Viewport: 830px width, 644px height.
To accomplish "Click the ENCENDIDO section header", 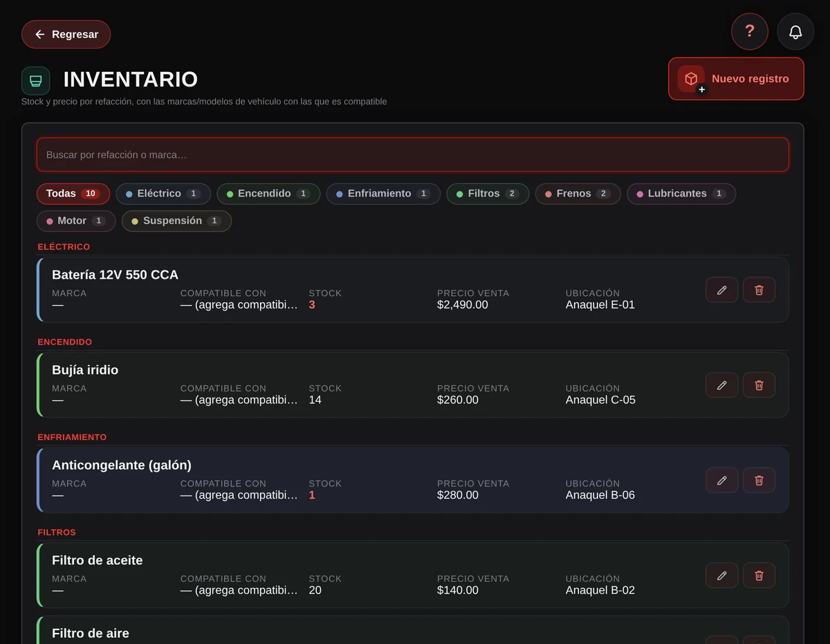I will 65,342.
